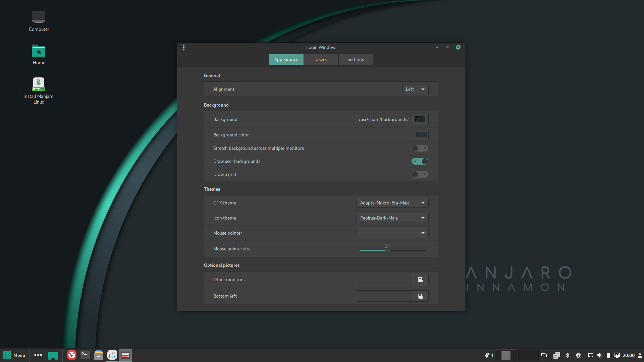Click the Bottom left file browse icon
This screenshot has height=362, width=644.
point(420,296)
